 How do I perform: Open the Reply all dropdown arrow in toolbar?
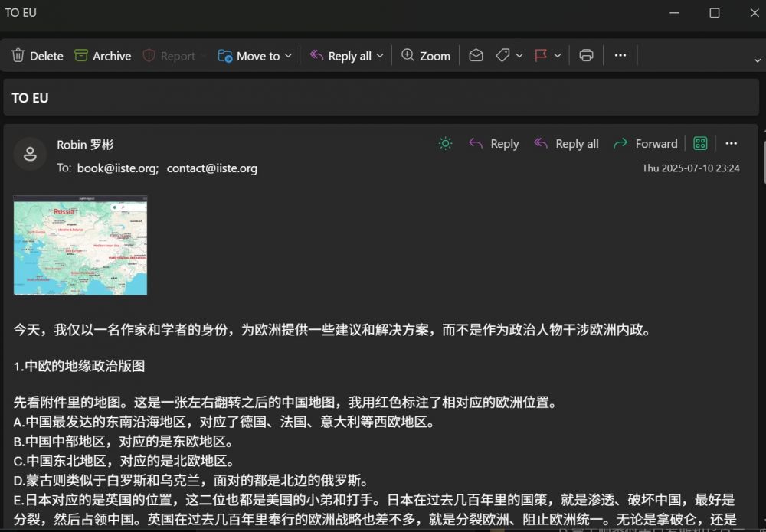(x=380, y=56)
